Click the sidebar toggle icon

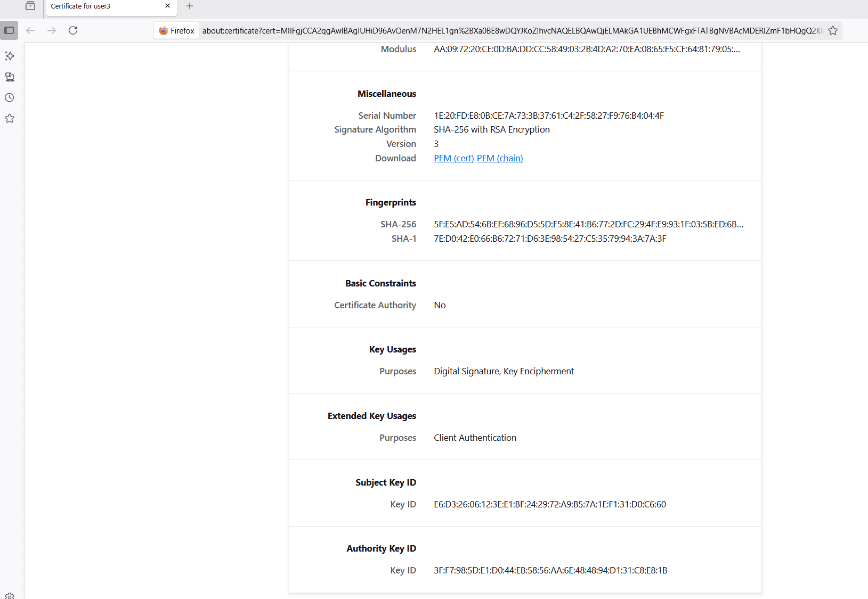click(9, 30)
